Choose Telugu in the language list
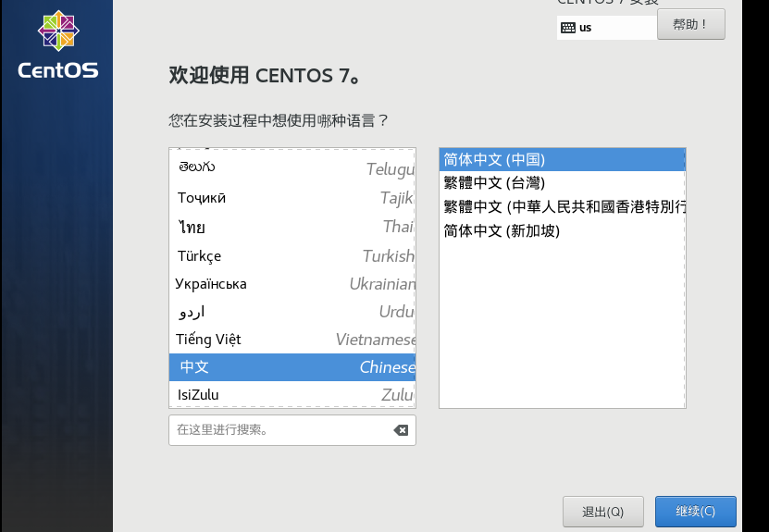This screenshot has height=532, width=769. point(292,167)
